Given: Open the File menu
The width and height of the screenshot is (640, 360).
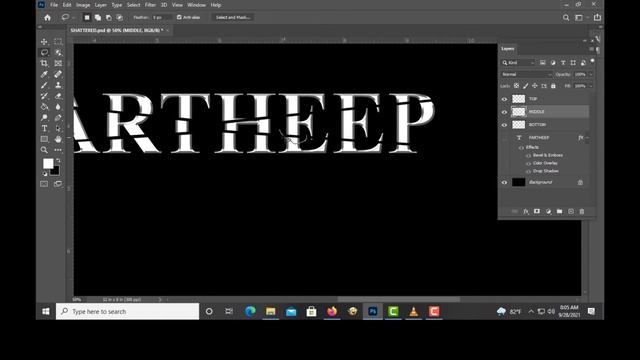Looking at the screenshot, I should 54,5.
